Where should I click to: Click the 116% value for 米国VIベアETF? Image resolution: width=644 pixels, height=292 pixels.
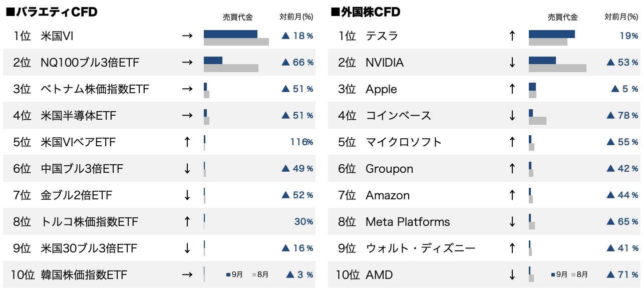coord(301,142)
